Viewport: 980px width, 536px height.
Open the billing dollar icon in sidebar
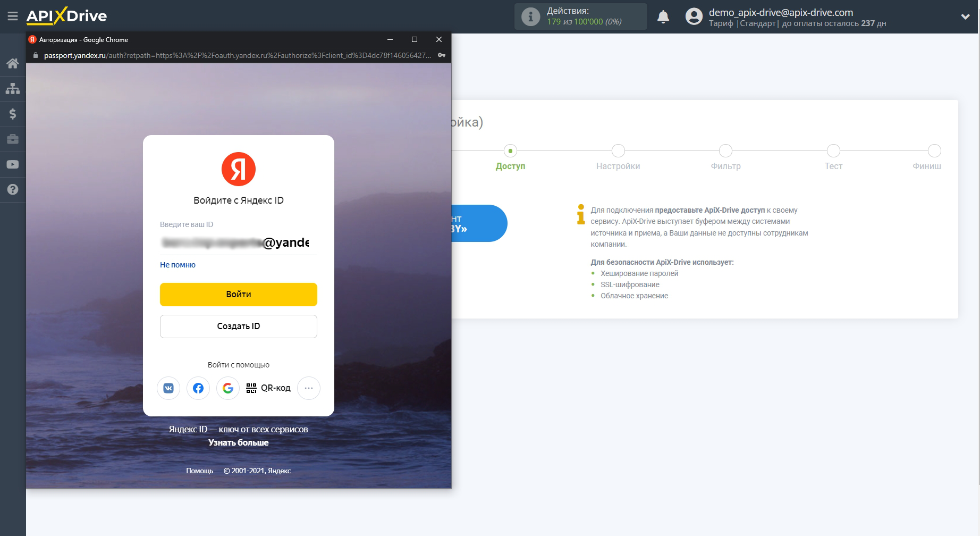coord(13,114)
